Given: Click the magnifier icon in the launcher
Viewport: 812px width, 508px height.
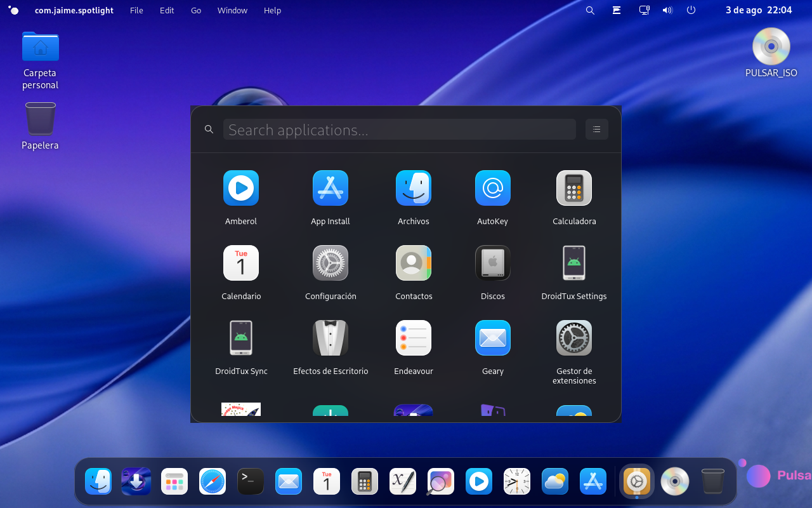Looking at the screenshot, I should point(209,130).
